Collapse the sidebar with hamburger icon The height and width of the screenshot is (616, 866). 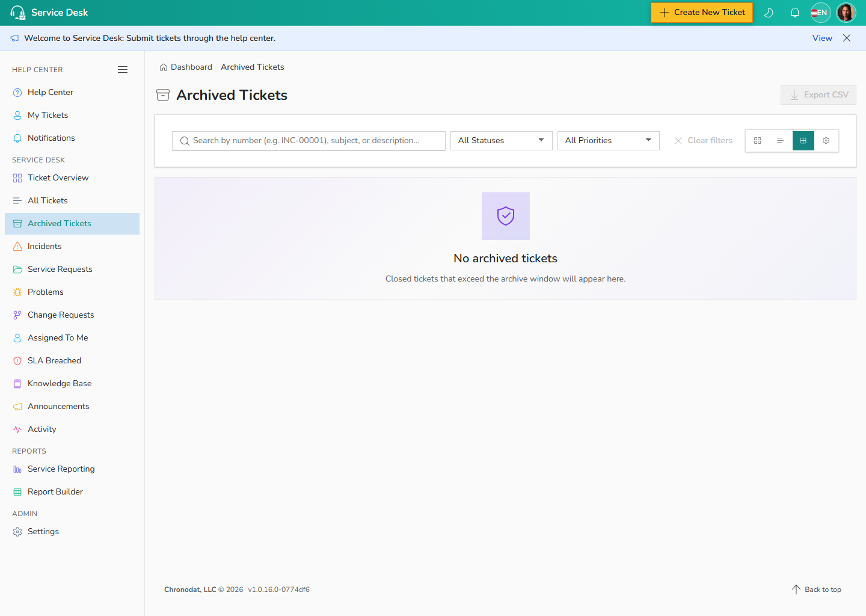(123, 70)
